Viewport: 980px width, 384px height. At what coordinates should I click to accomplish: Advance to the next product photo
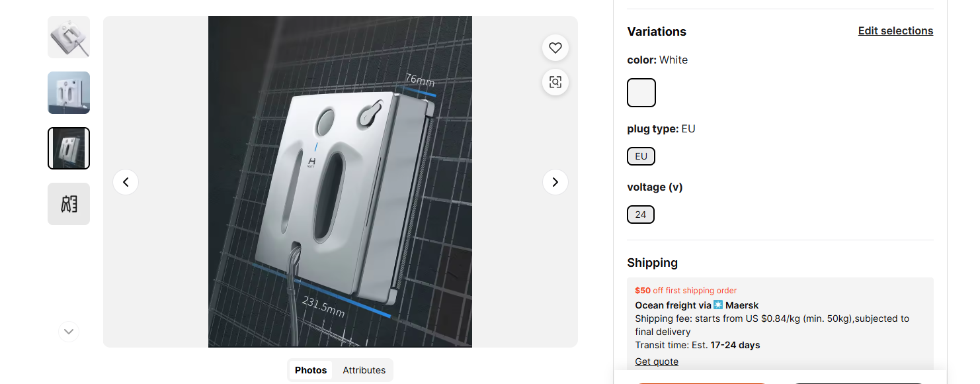point(555,182)
